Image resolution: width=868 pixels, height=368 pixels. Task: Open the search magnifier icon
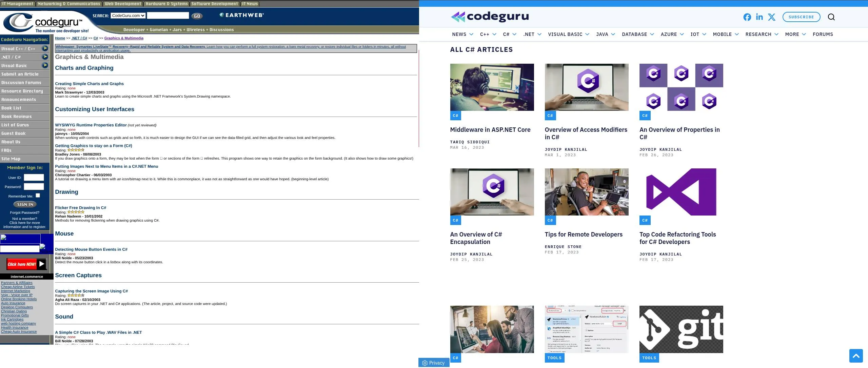click(x=831, y=17)
